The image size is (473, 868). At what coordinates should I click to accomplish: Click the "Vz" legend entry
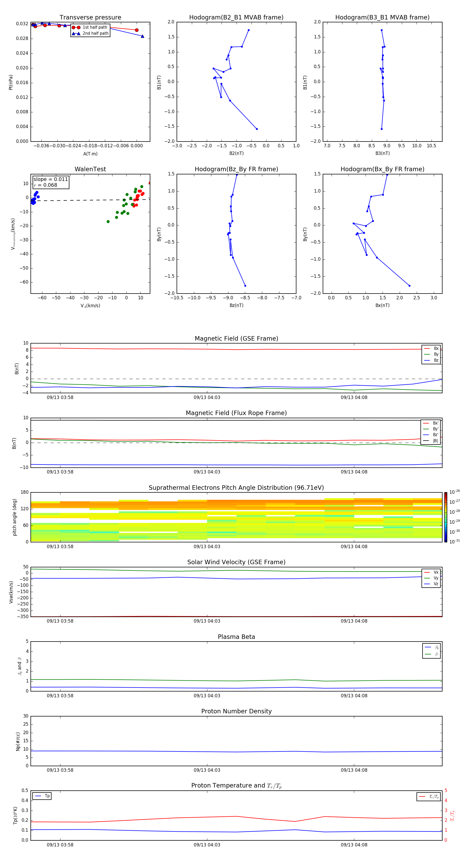(x=431, y=584)
